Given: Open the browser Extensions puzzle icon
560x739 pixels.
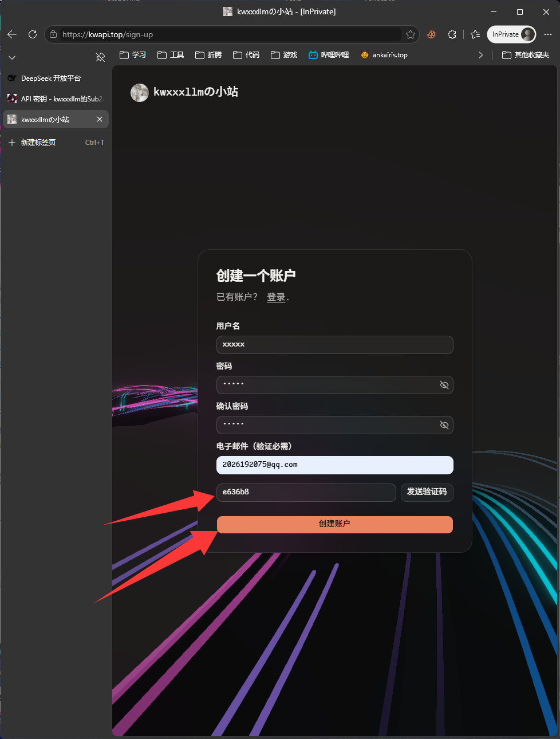Looking at the screenshot, I should [452, 34].
